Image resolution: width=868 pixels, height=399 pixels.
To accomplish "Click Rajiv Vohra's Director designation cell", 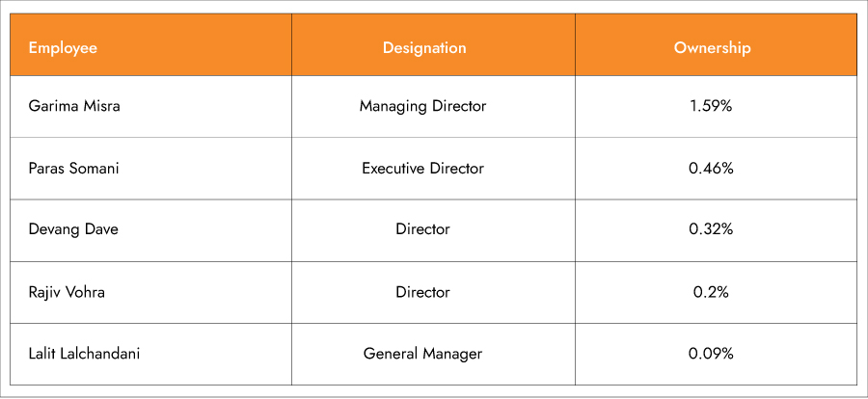I will [422, 291].
